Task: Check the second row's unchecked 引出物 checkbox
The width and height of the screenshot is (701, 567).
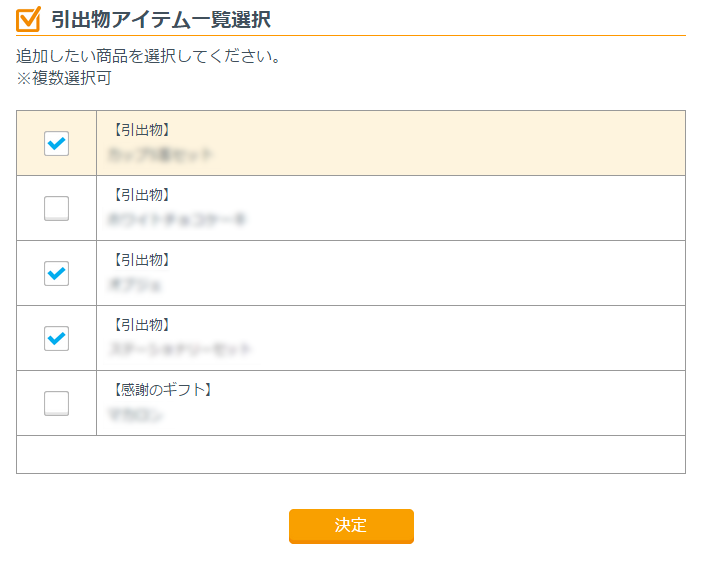Action: click(x=57, y=208)
